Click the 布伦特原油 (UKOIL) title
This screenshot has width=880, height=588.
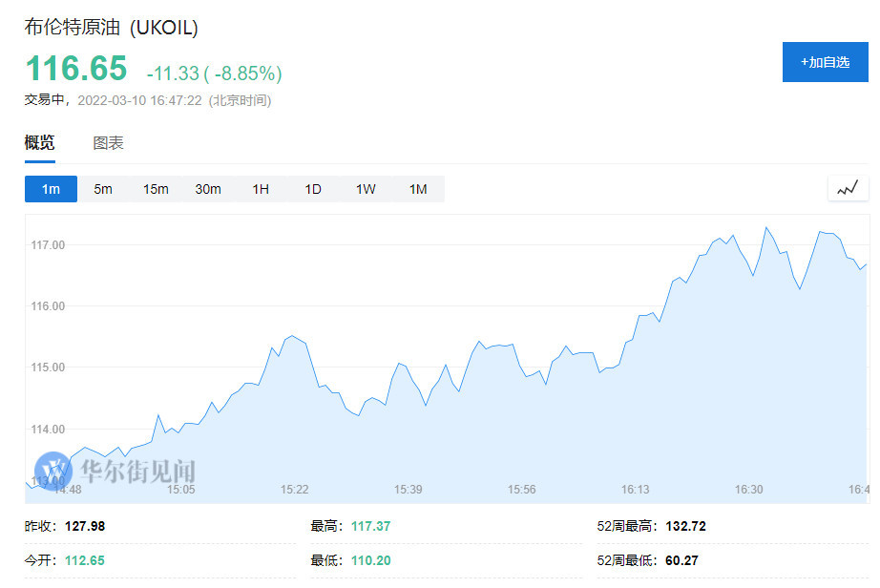click(x=111, y=27)
